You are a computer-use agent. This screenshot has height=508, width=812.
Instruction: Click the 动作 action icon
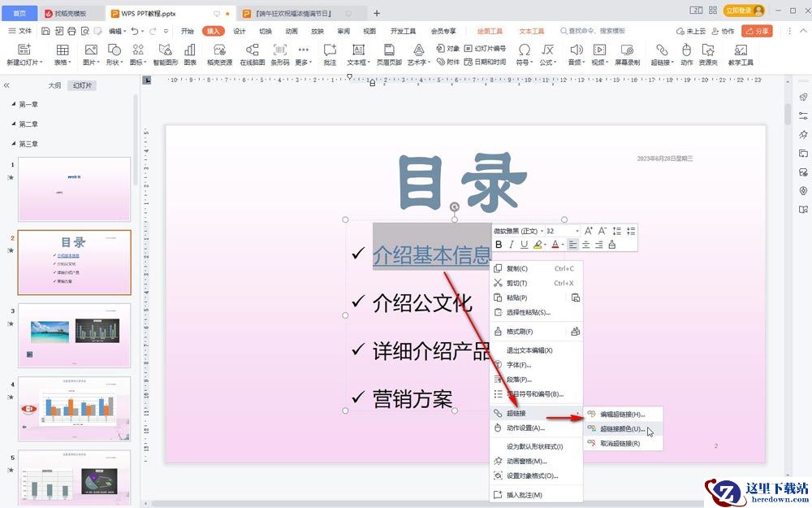point(687,50)
